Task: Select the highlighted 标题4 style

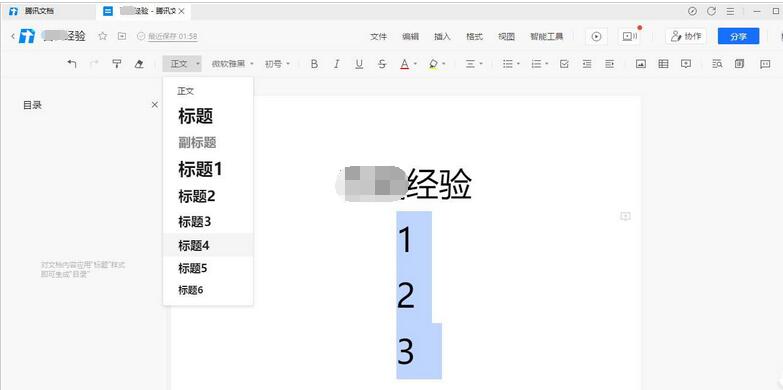Action: (208, 245)
